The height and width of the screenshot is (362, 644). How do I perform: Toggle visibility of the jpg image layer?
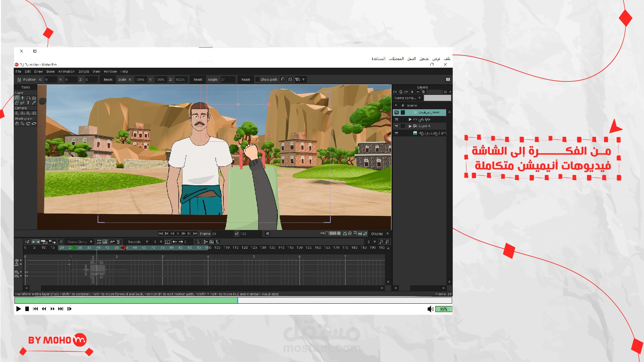click(396, 133)
